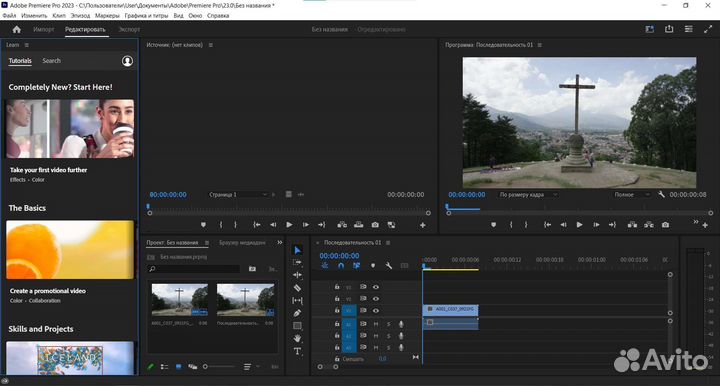Open Program playback resolution dropdown
Viewport: 720px width, 386px height.
point(632,195)
